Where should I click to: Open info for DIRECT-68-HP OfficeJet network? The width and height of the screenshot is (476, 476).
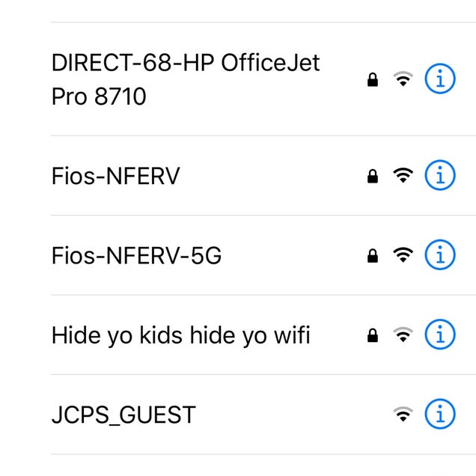440,79
